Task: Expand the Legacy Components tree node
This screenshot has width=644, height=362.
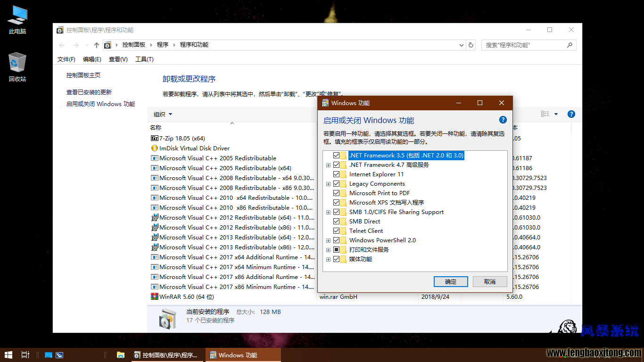Action: coord(328,184)
